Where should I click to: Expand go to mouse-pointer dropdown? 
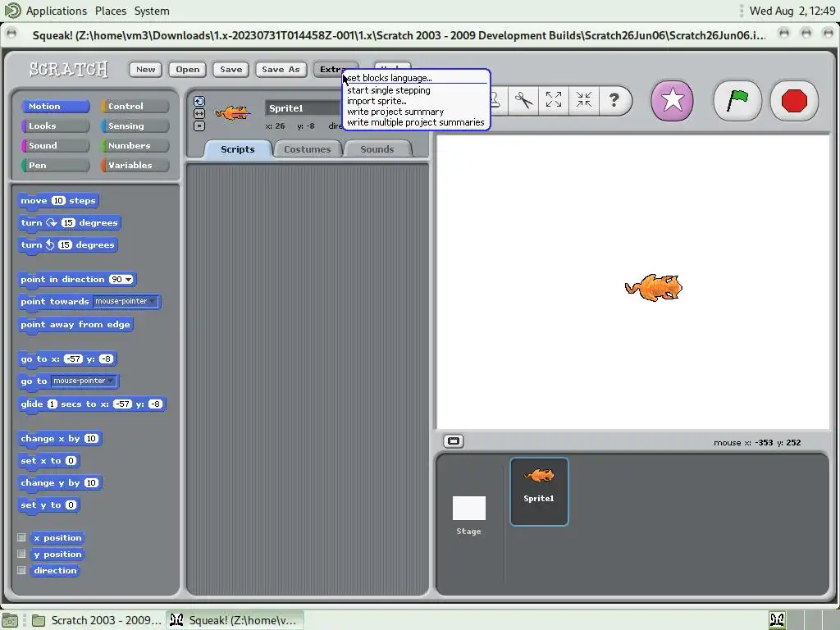point(111,381)
